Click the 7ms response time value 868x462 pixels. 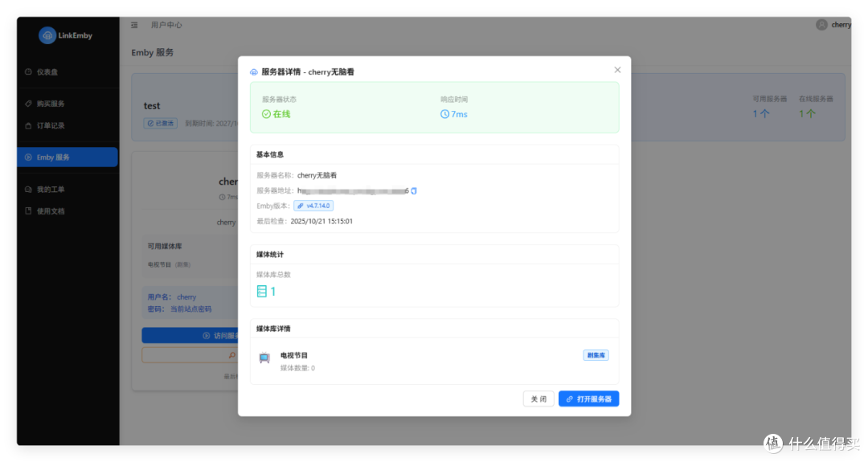tap(459, 114)
